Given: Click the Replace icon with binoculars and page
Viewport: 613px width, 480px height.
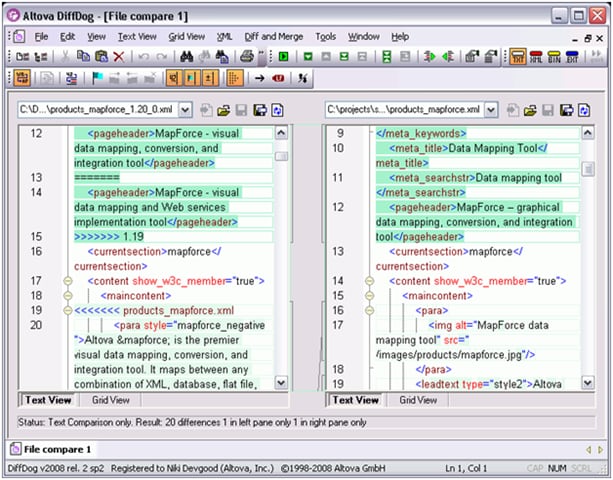Looking at the screenshot, I should point(222,57).
